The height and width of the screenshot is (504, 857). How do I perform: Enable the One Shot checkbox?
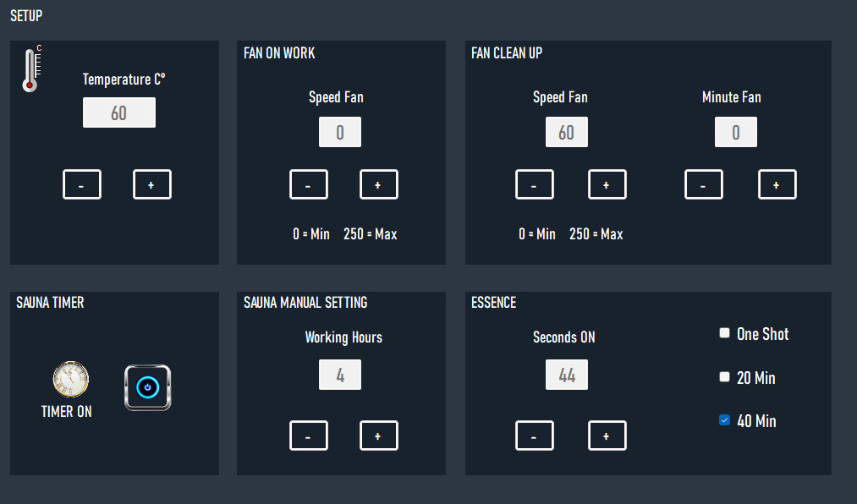(x=724, y=333)
